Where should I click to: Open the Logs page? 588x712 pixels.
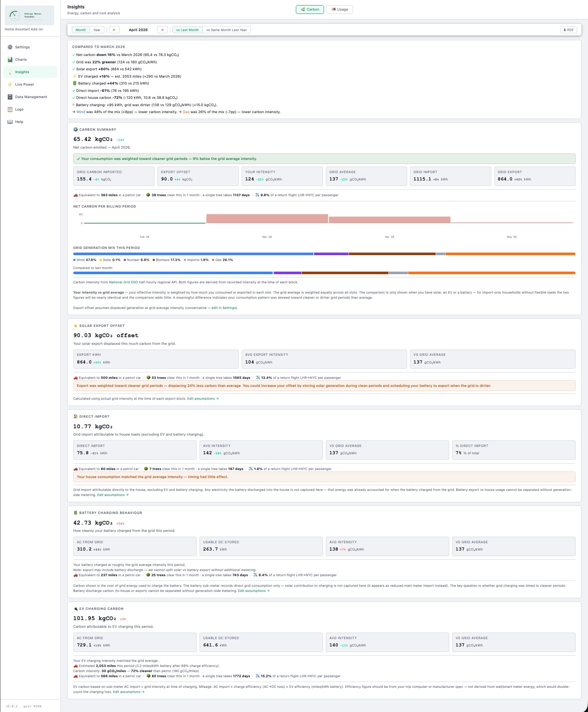pos(30,109)
